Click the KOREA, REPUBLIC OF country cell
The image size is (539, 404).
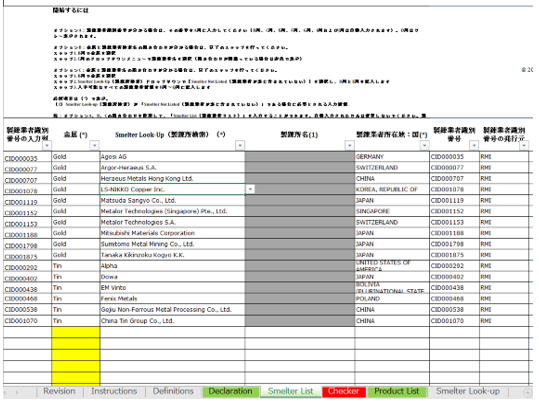tap(392, 189)
